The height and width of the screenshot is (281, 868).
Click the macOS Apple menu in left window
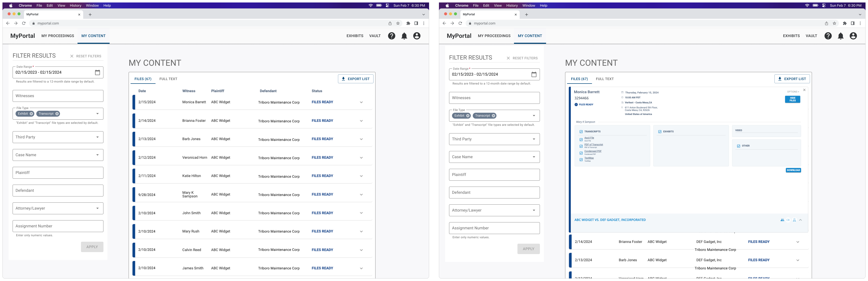(11, 5)
